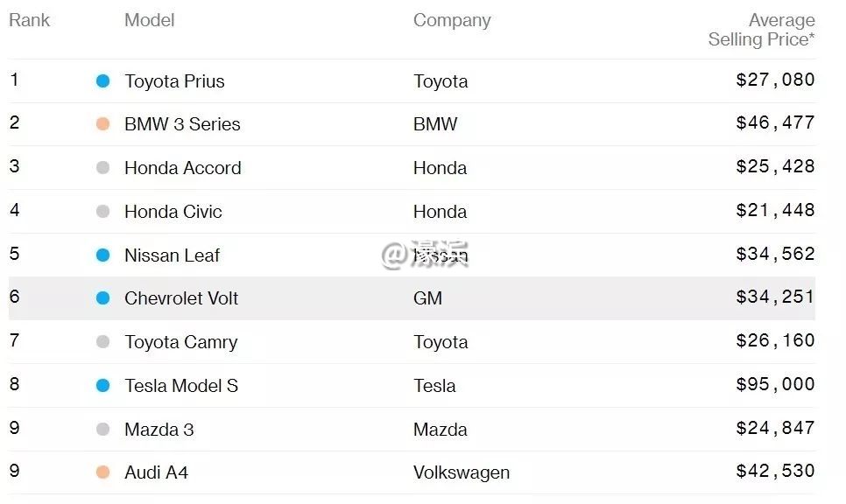
Task: Click the gray dot beside Honda Civic
Action: tap(102, 212)
